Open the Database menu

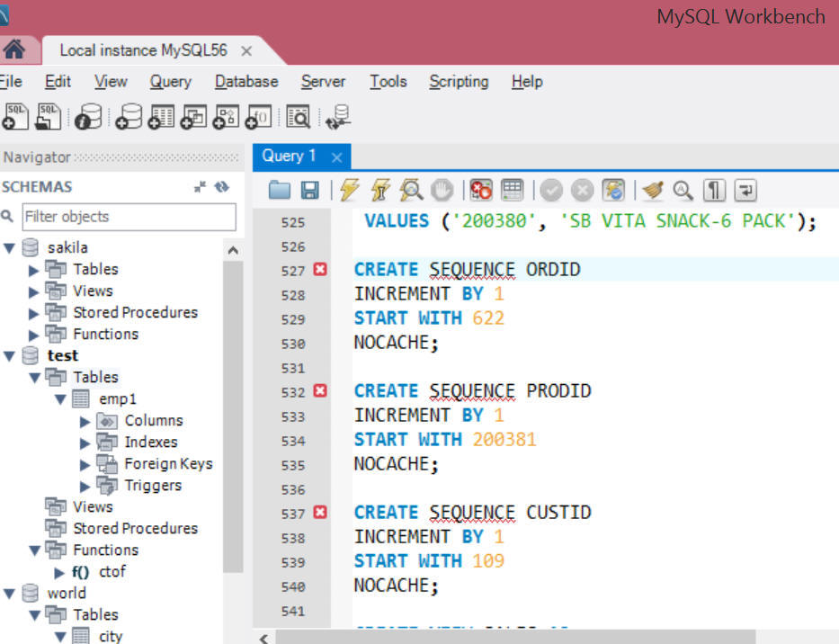[x=246, y=81]
